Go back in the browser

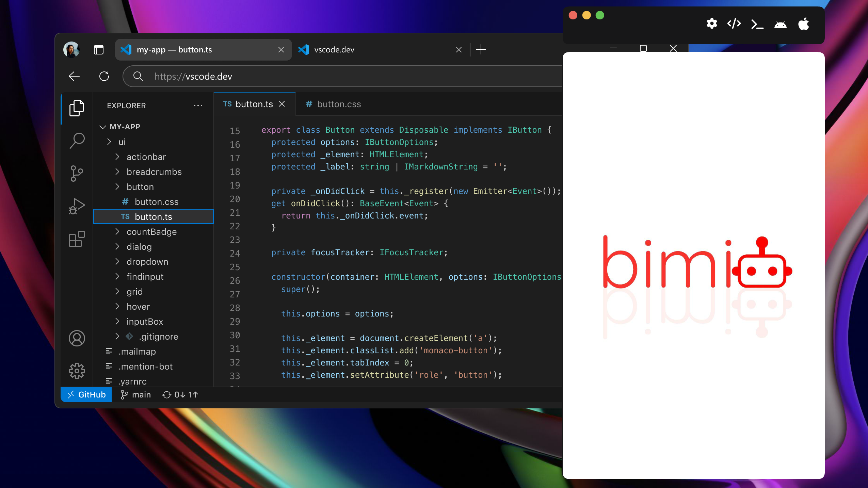[74, 76]
